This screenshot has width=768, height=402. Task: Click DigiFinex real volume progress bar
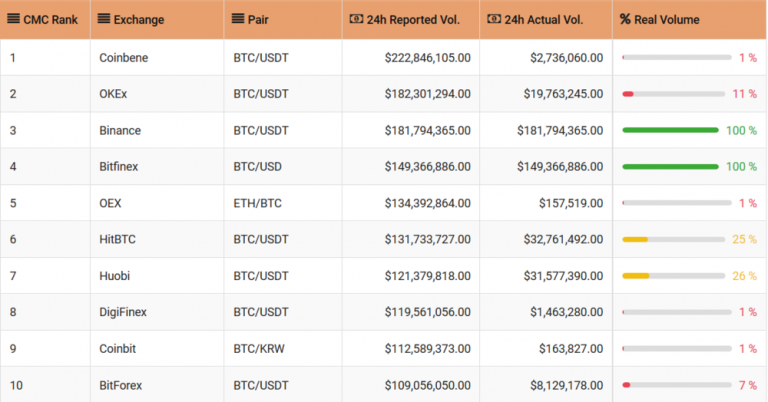click(x=677, y=312)
